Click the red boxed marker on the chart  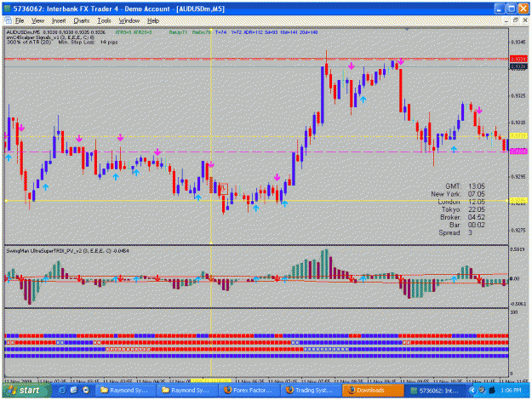[223, 188]
